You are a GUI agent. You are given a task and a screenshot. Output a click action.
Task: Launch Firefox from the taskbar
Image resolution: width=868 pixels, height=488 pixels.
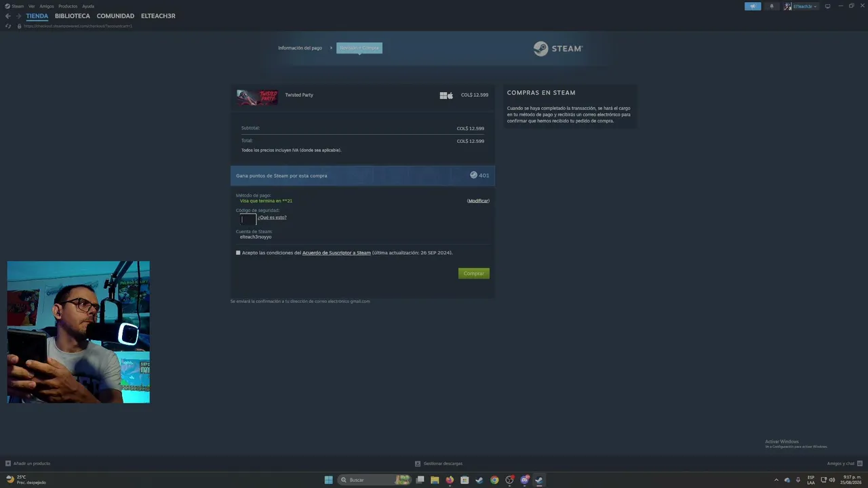[x=450, y=480]
